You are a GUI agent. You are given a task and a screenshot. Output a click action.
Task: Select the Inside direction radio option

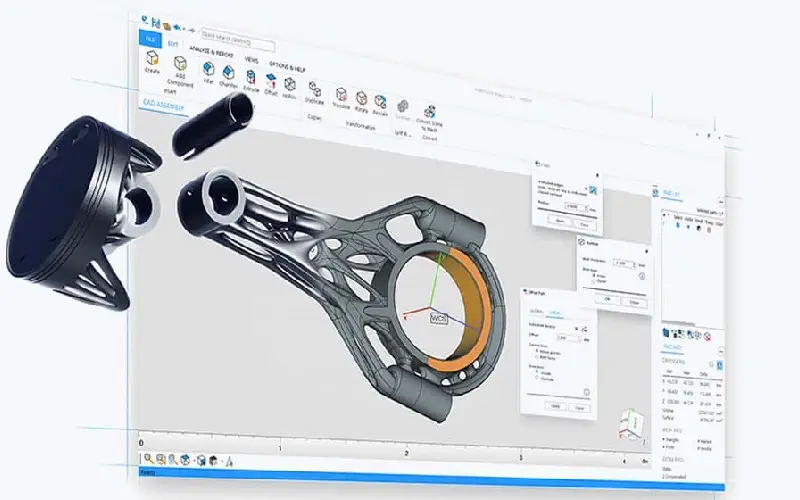pos(537,372)
